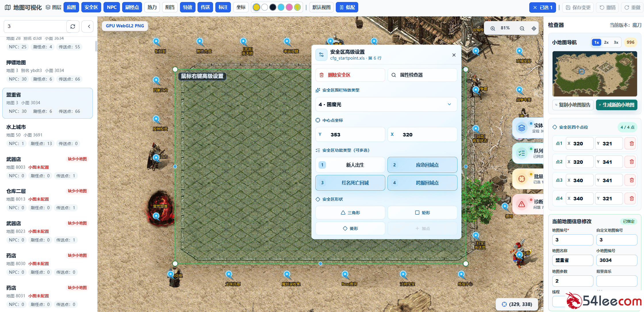Delete point 点3 with its trash icon
Viewport: 644px width, 312px height.
point(632,180)
